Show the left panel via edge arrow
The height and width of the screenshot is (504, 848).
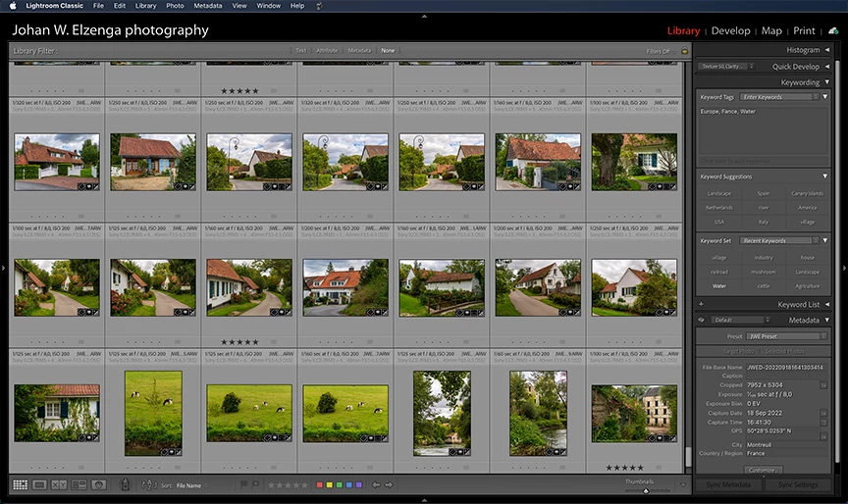3,268
